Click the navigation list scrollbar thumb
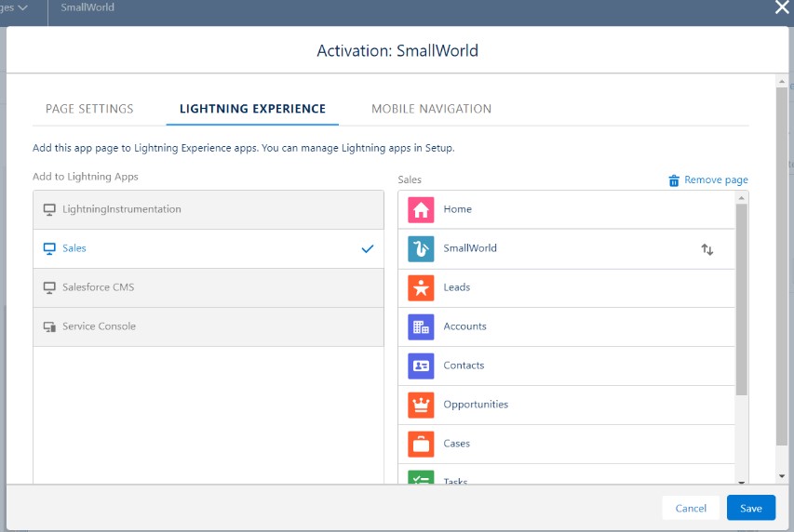 [x=741, y=299]
